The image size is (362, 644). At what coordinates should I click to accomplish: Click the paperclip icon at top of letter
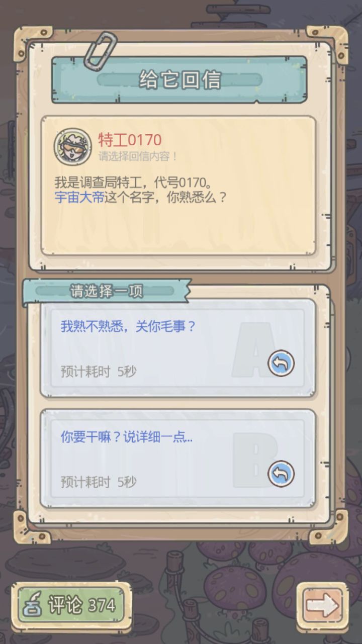pos(100,50)
